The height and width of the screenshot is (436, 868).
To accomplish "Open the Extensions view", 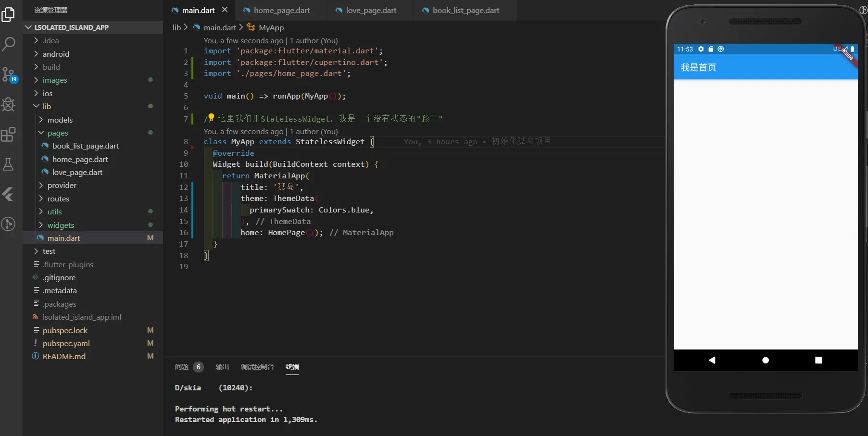I will pyautogui.click(x=9, y=135).
